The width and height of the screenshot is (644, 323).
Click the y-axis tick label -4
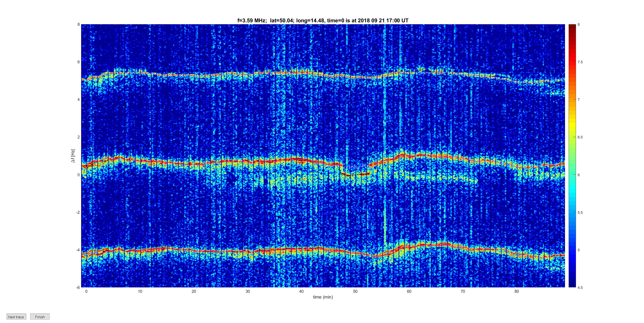[78, 250]
